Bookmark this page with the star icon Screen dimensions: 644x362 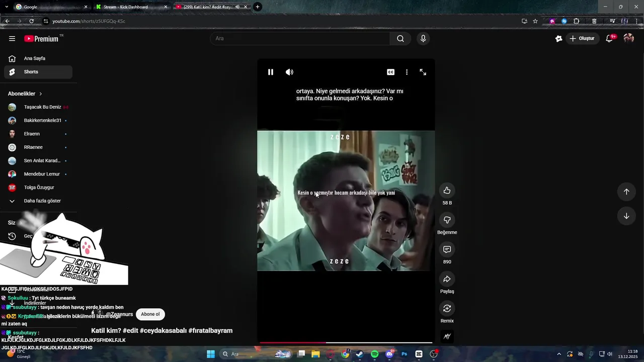[x=535, y=21]
